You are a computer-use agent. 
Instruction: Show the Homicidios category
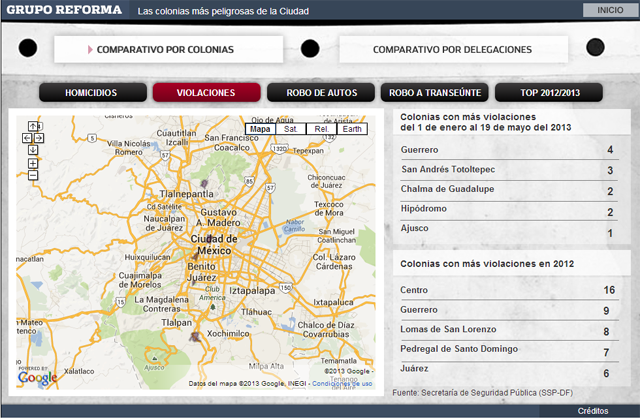[91, 93]
